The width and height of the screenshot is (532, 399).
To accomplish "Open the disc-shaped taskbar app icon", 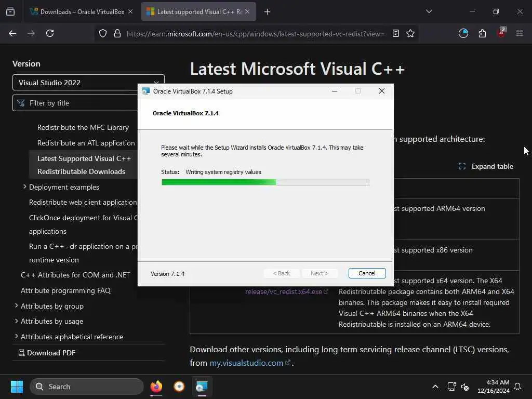I will point(179,387).
